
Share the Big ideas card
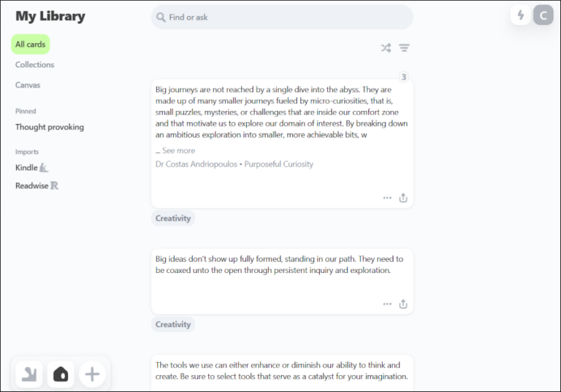[403, 304]
